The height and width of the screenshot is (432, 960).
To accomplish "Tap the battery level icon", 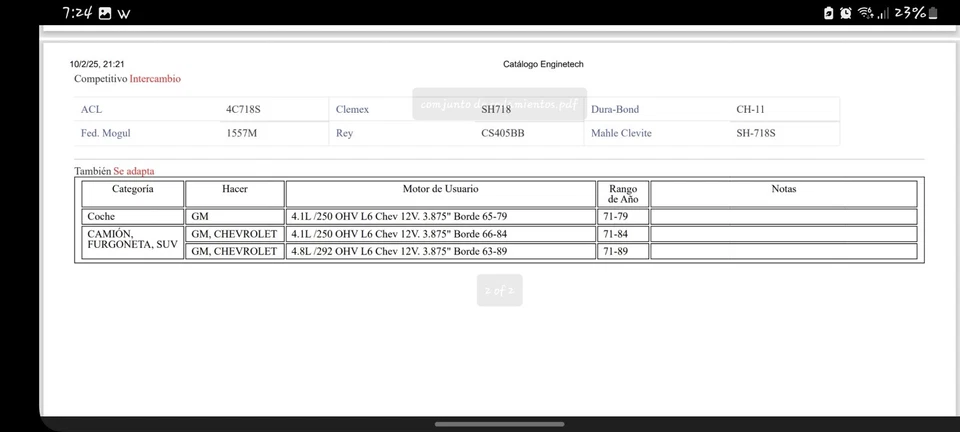I will (933, 13).
